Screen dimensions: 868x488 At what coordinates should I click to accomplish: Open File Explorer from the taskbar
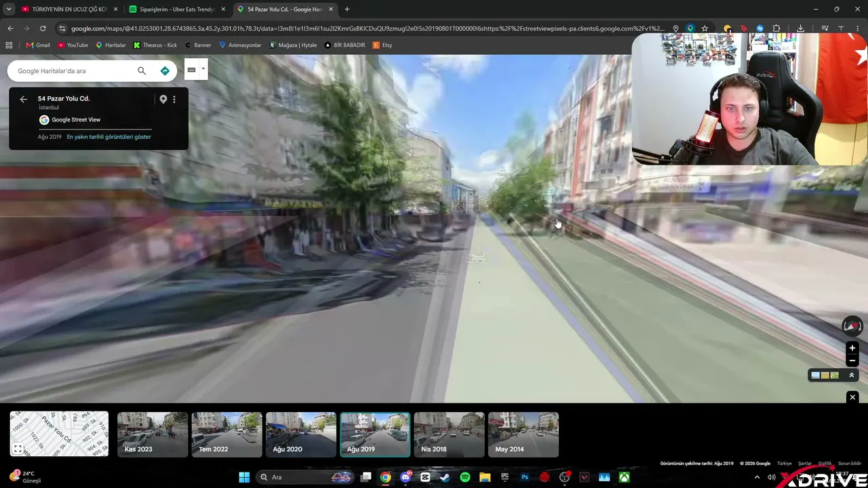tap(485, 477)
